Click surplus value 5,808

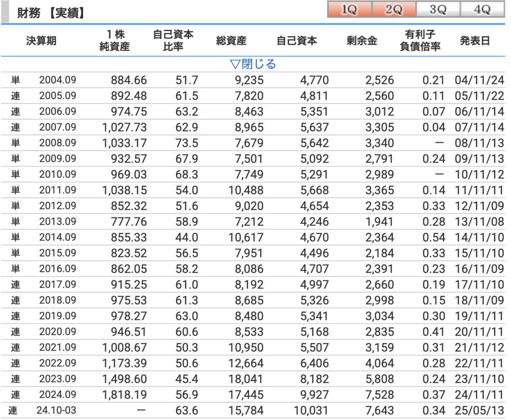(x=379, y=379)
